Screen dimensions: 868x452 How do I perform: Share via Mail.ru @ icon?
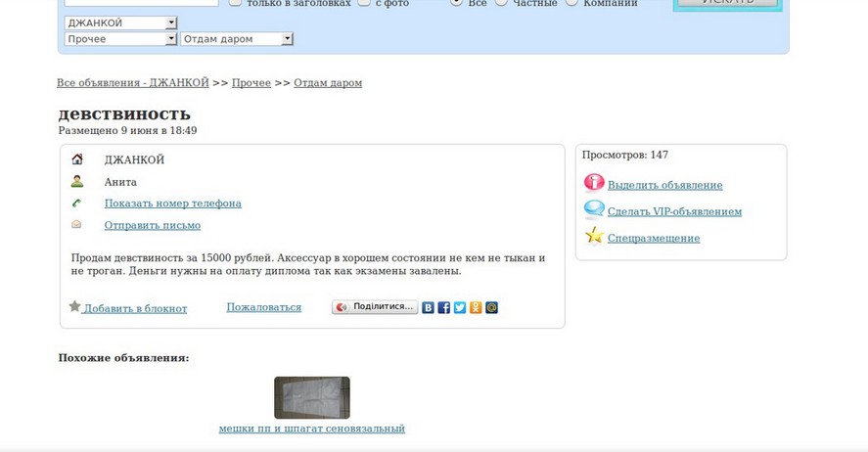coord(491,307)
